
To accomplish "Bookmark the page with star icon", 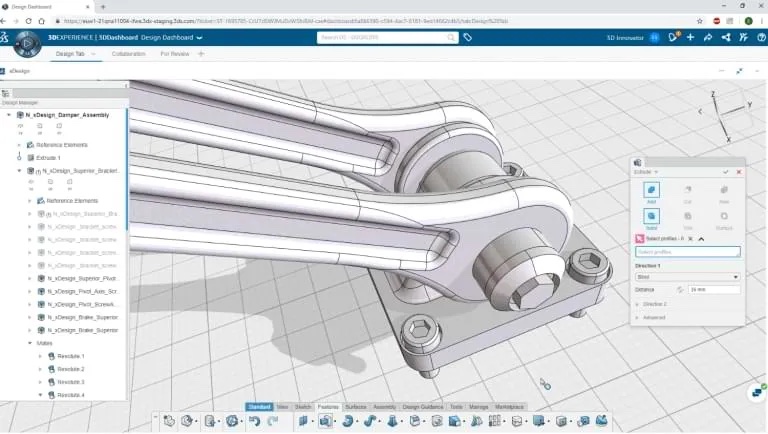I will 699,21.
